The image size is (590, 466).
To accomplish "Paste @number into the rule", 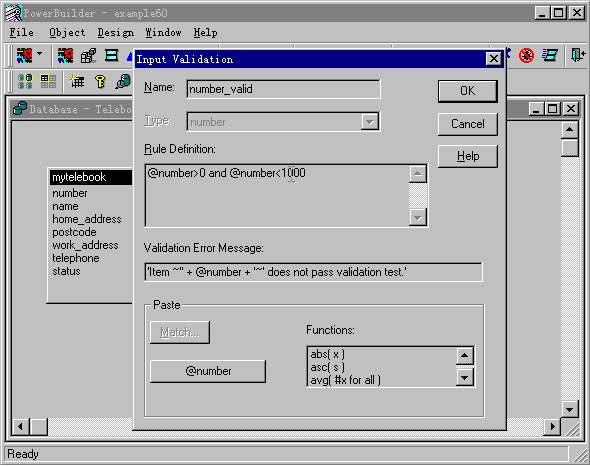I will [208, 371].
